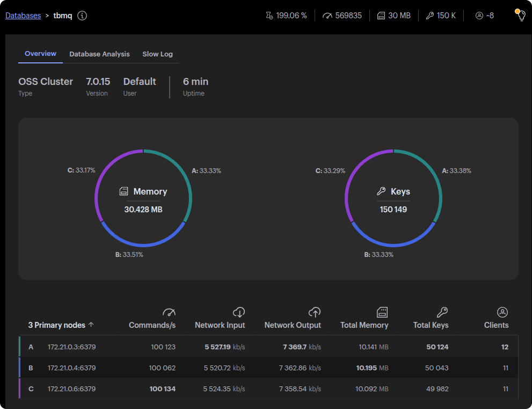Click the total keys key icon in header
The image size is (532, 409).
pyautogui.click(x=429, y=16)
